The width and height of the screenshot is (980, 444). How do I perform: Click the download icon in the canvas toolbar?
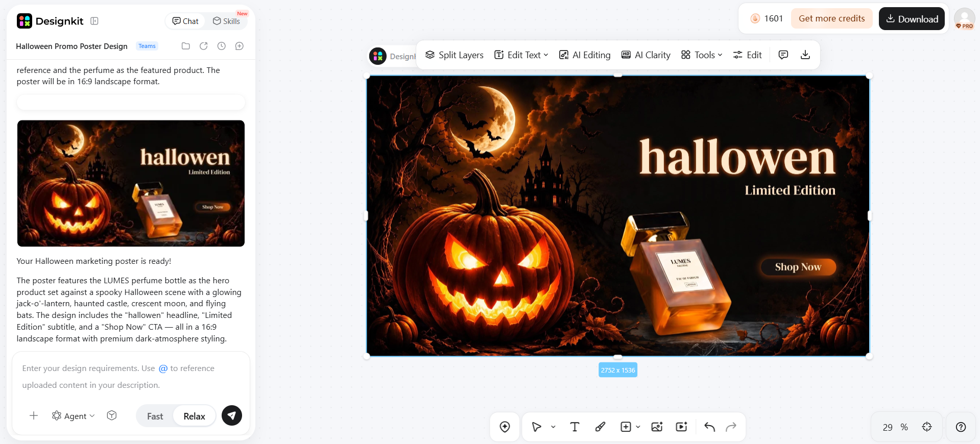click(805, 55)
